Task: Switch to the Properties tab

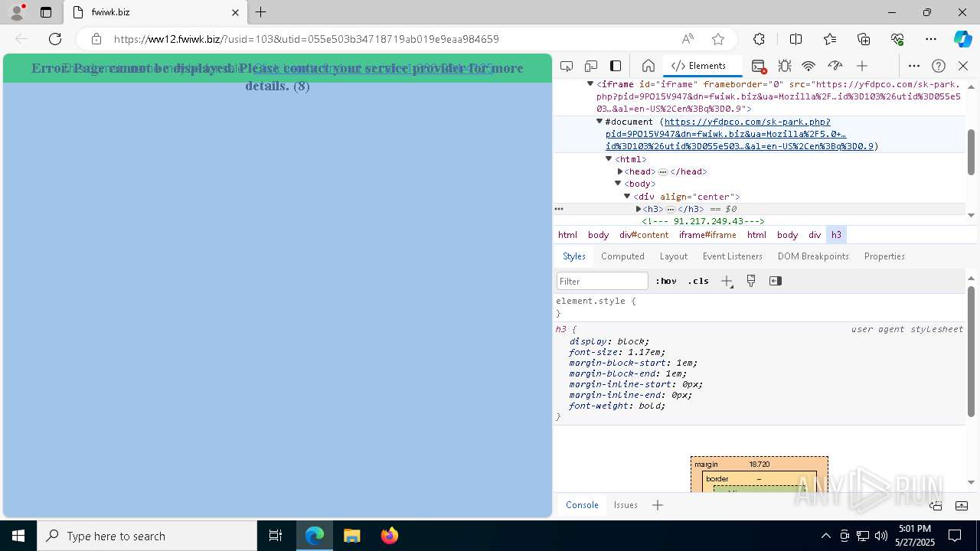Action: tap(884, 256)
